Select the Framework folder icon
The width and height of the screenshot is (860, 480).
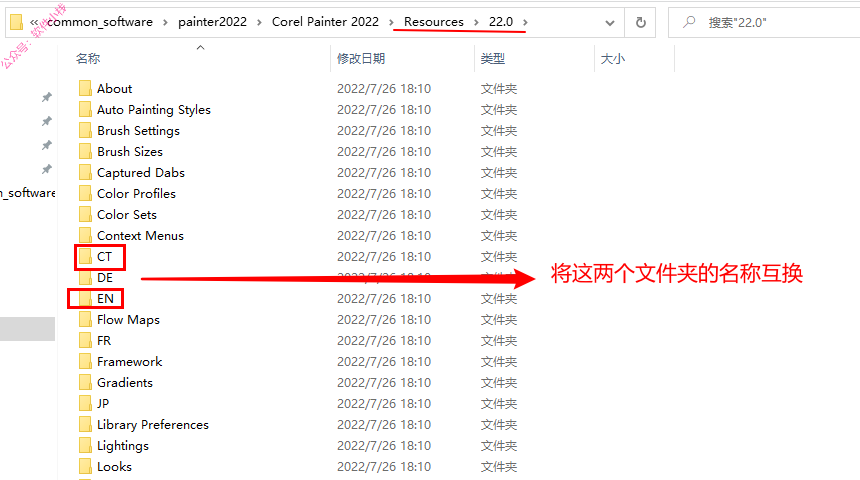click(x=85, y=362)
